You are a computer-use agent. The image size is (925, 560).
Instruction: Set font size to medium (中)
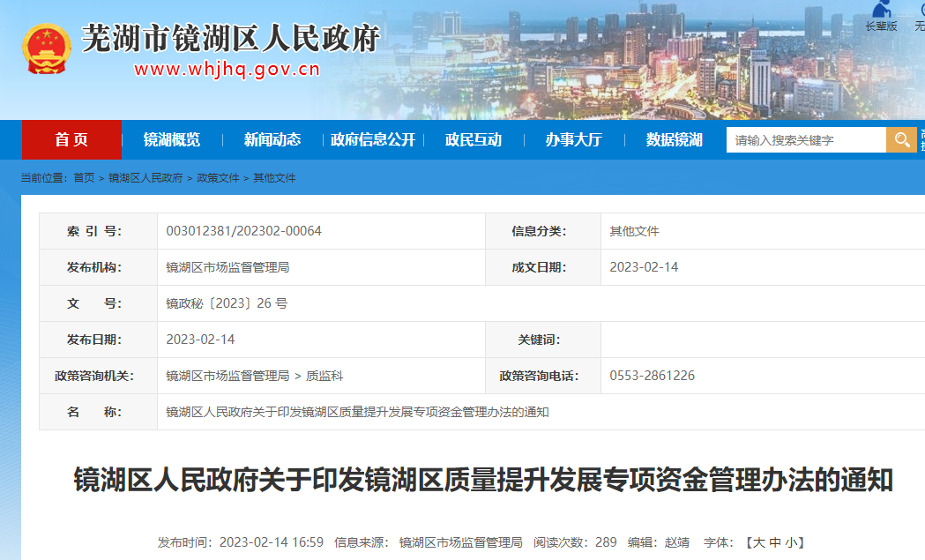click(775, 542)
